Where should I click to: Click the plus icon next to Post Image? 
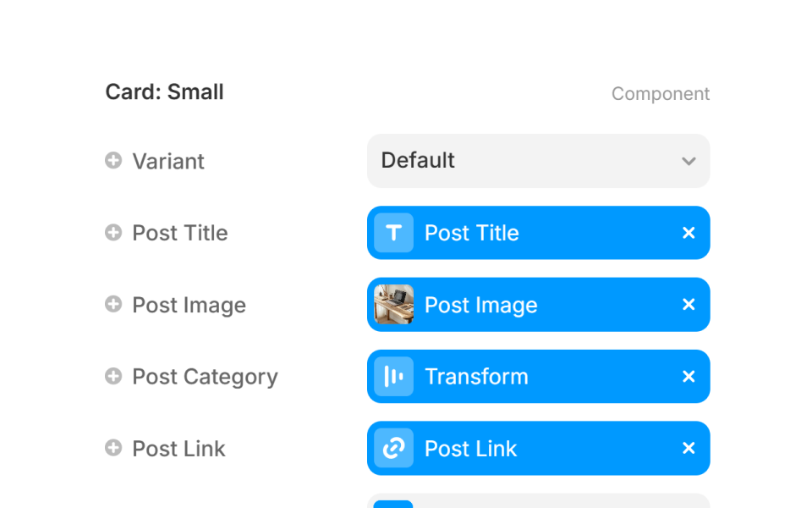coord(113,305)
